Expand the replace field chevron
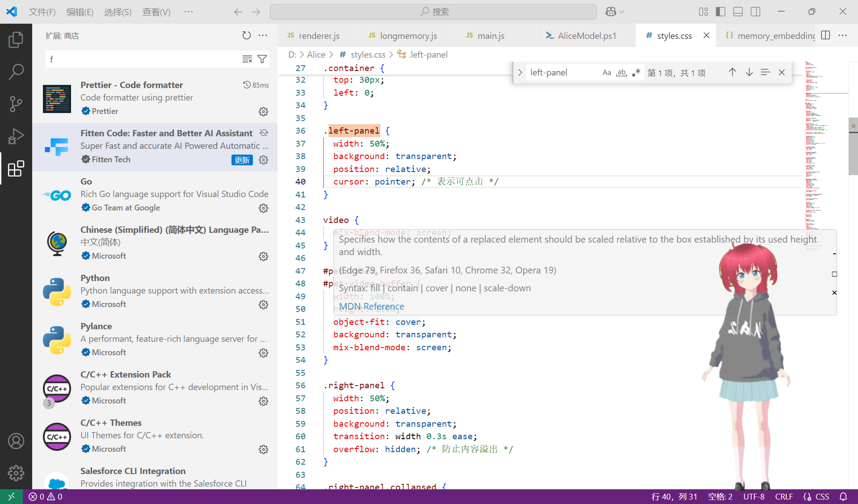The image size is (858, 504). (520, 72)
